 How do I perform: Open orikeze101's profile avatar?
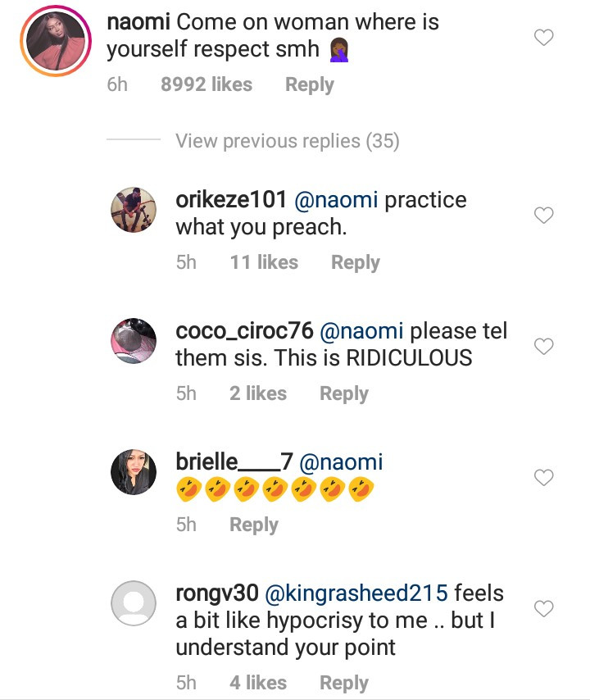[134, 211]
